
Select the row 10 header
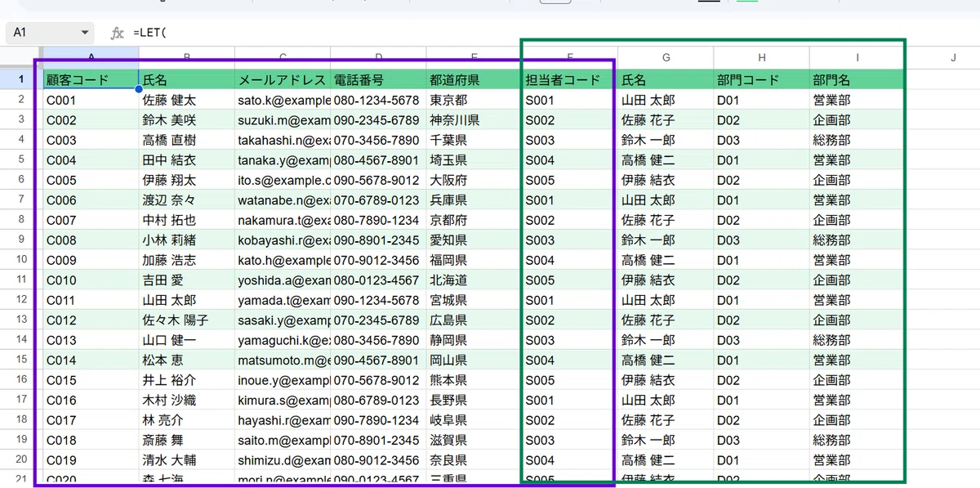(21, 260)
